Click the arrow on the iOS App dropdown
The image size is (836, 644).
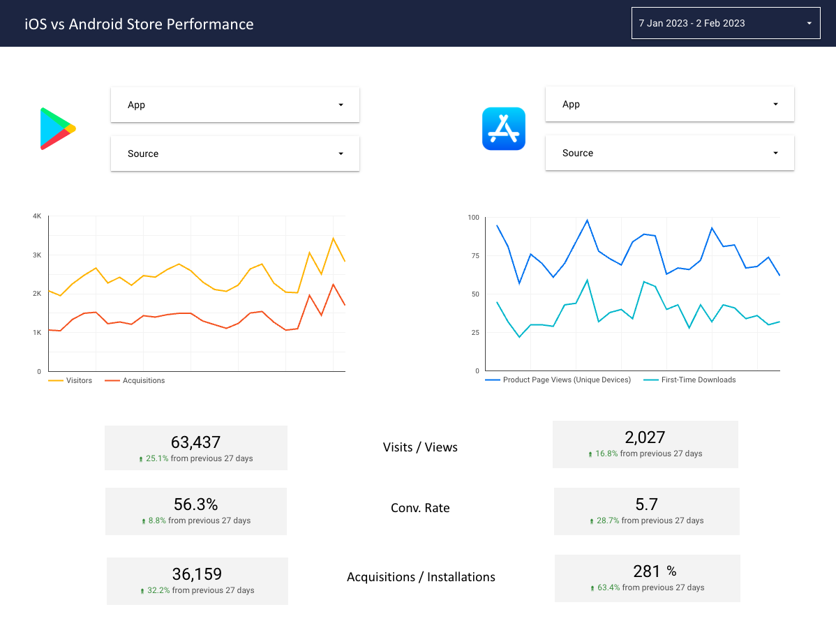pyautogui.click(x=775, y=104)
